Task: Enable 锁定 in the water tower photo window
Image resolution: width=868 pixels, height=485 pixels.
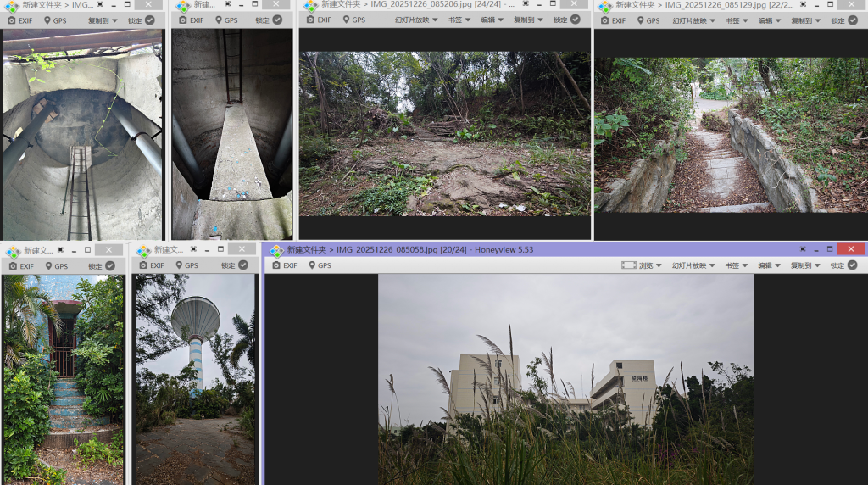Action: tap(235, 265)
